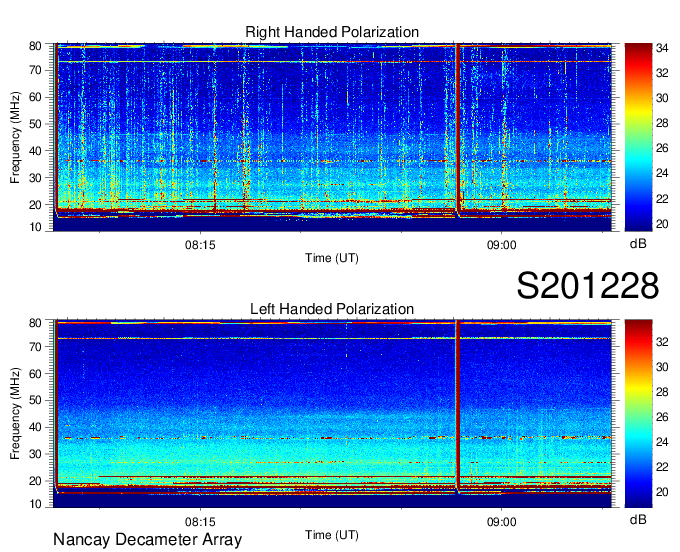Select the upper plot's color scale bar

click(638, 137)
